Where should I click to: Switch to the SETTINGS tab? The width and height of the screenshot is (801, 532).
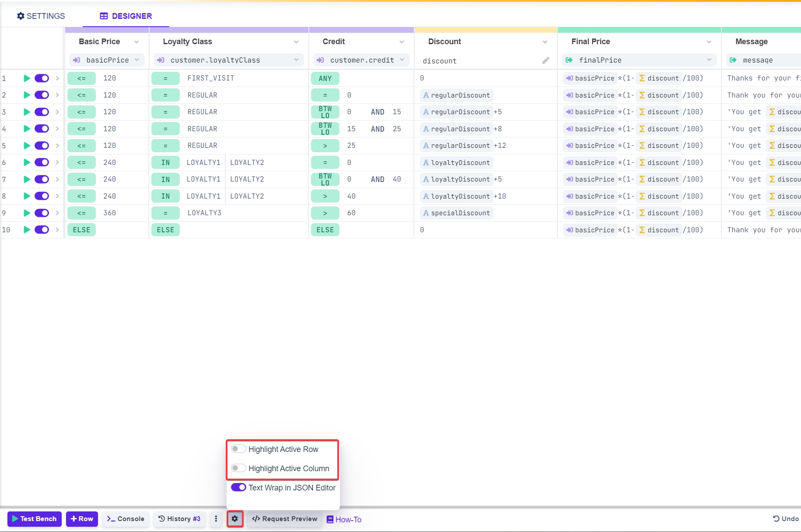[41, 16]
